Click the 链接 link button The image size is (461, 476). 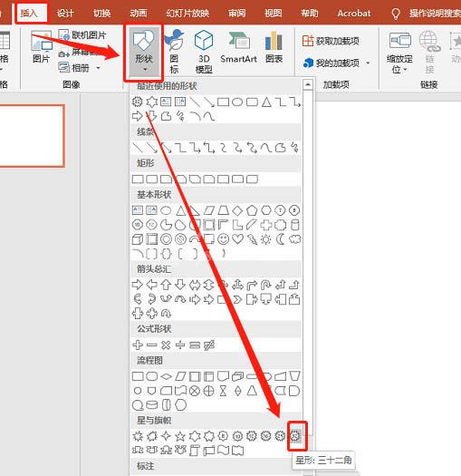[x=429, y=53]
